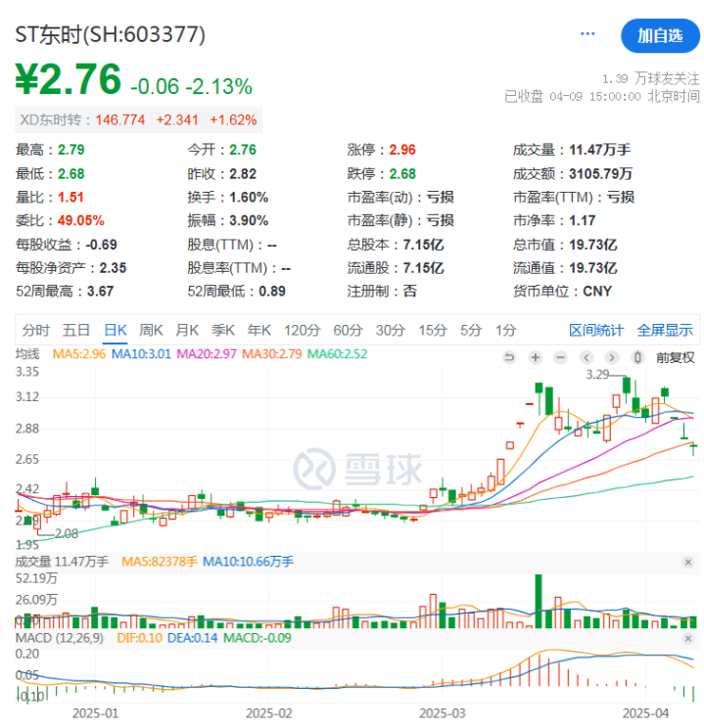Close the volume (成交量) indicator panel

[688, 563]
